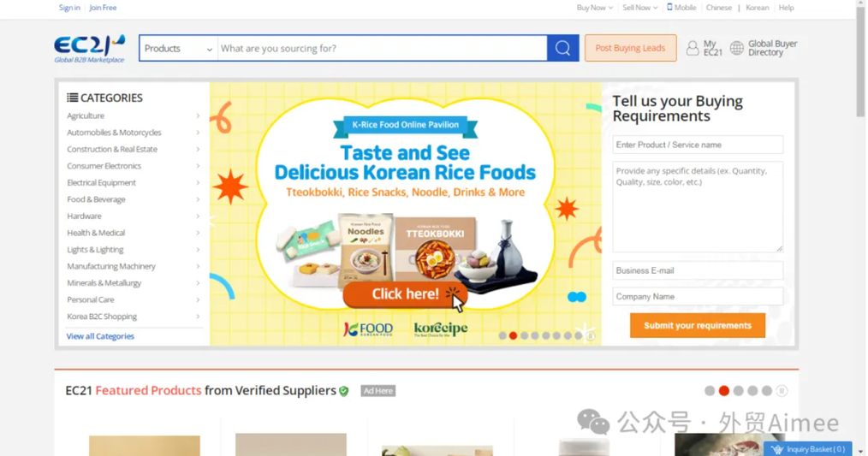Click the Global Buyer Directory globe icon
Screen dimensions: 868x456
736,49
